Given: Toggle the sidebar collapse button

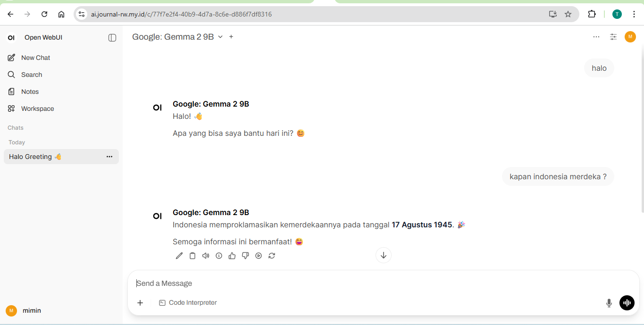Looking at the screenshot, I should click(x=112, y=38).
